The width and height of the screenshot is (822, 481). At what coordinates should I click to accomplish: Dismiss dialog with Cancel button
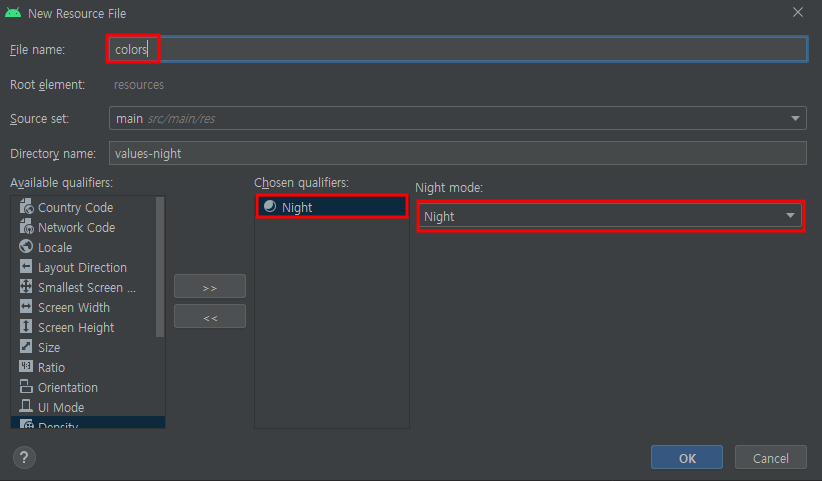771,457
